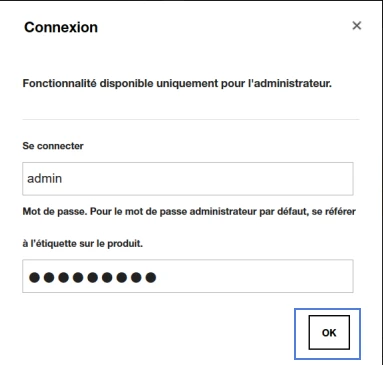Submit the administrator credentials via OK
This screenshot has width=383, height=365.
coord(329,332)
